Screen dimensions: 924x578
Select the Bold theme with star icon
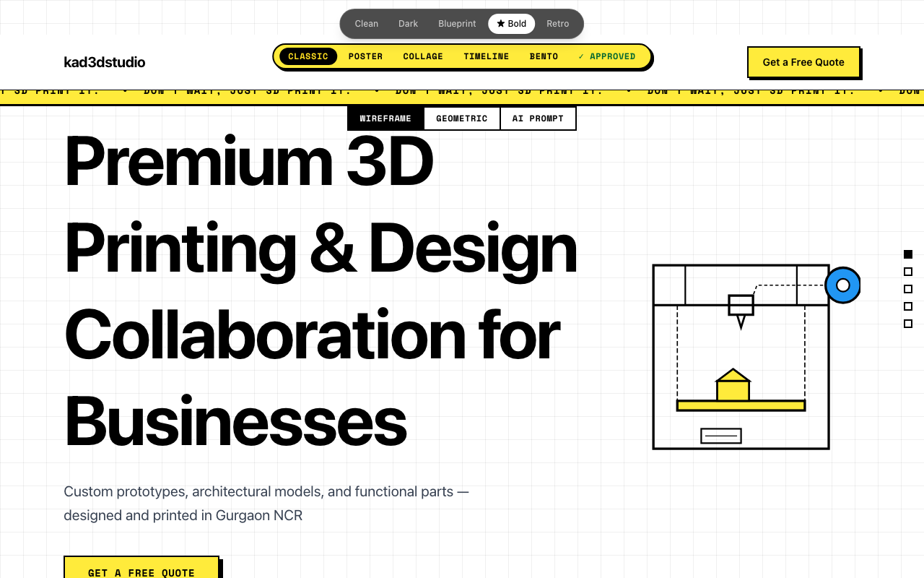click(511, 24)
